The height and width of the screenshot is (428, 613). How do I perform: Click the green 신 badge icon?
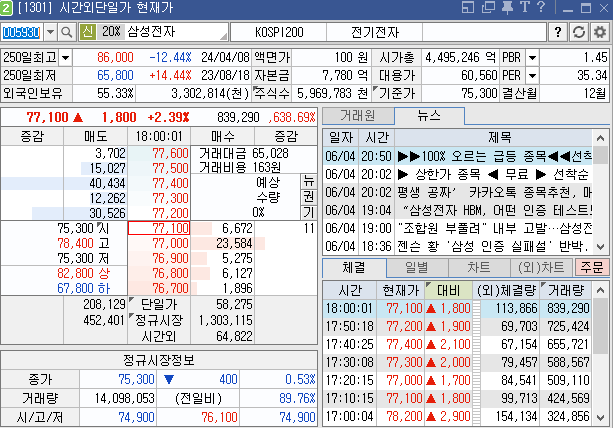pyautogui.click(x=88, y=32)
